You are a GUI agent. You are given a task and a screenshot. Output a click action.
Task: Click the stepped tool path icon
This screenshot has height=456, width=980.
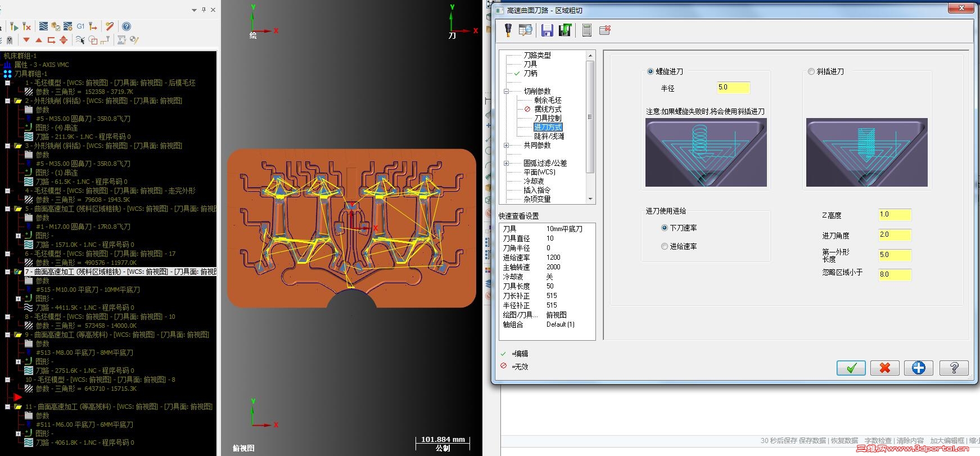(x=105, y=40)
